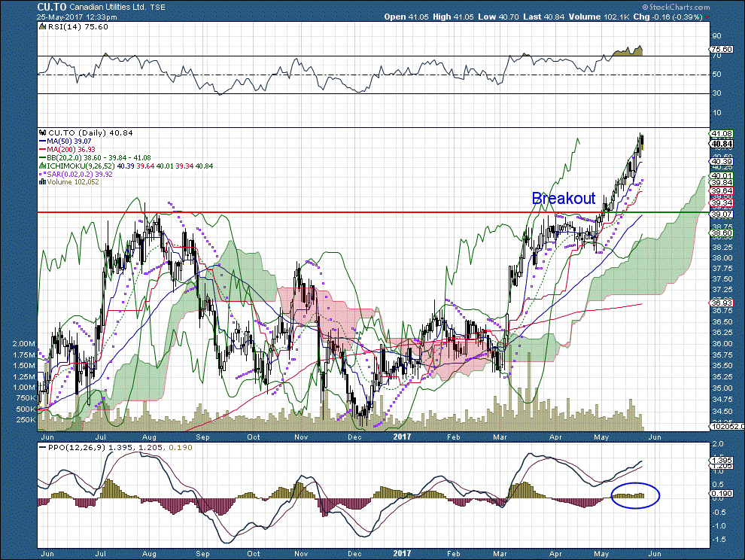Click the 40.39 price tag on right axis
Screen dimensions: 745x560
pos(721,162)
